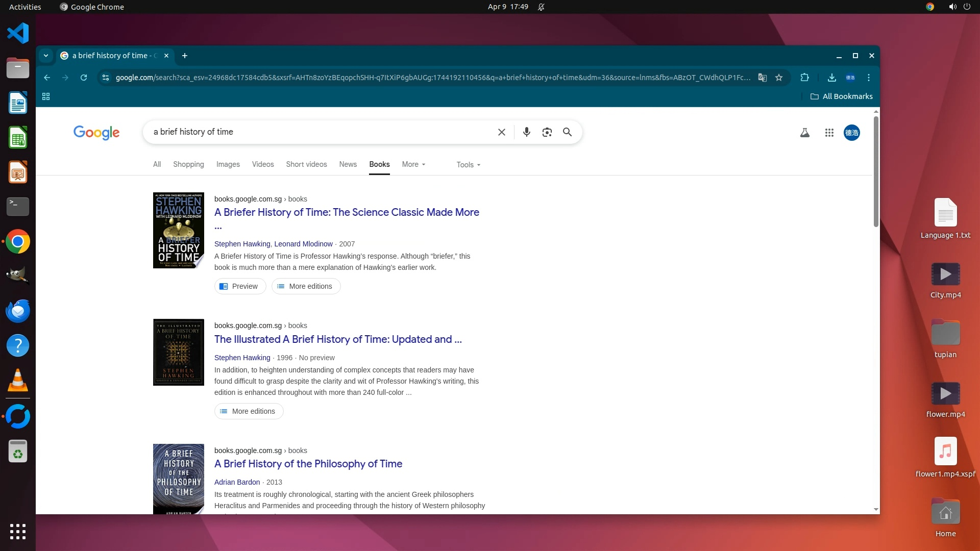Viewport: 980px width, 551px height.
Task: Clear the search box text
Action: 501,132
